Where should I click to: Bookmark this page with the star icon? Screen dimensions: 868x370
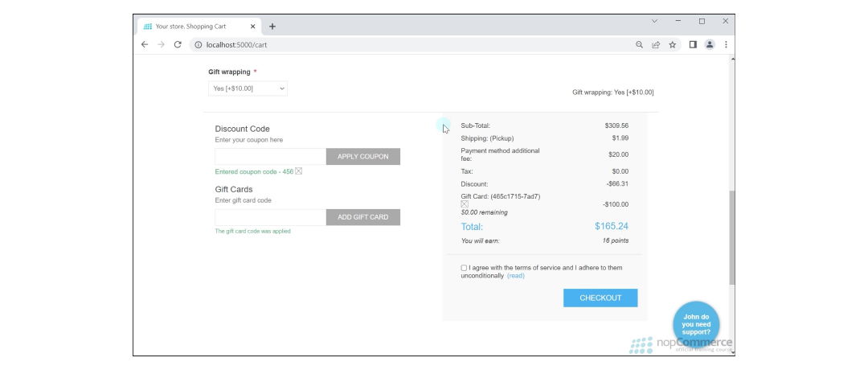tap(673, 45)
